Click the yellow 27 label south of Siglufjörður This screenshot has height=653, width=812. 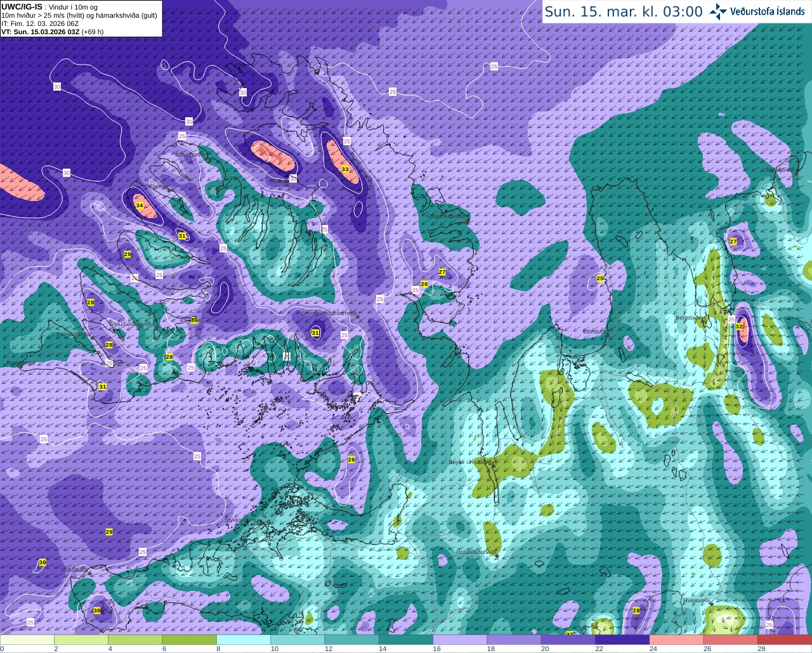[x=733, y=242]
